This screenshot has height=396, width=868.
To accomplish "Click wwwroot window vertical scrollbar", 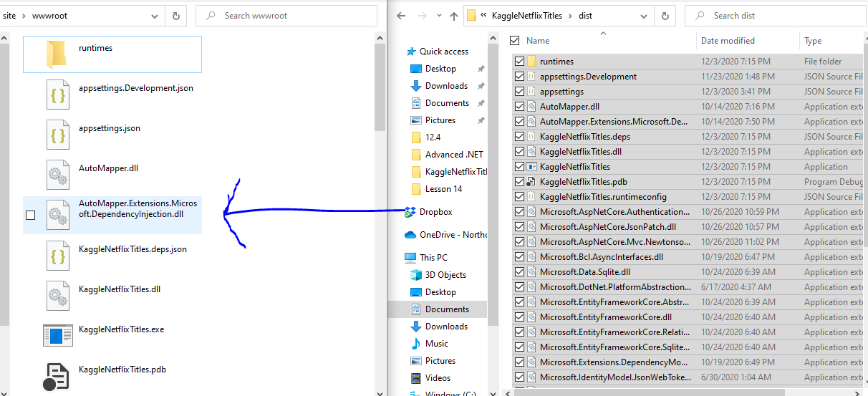I will (x=380, y=86).
